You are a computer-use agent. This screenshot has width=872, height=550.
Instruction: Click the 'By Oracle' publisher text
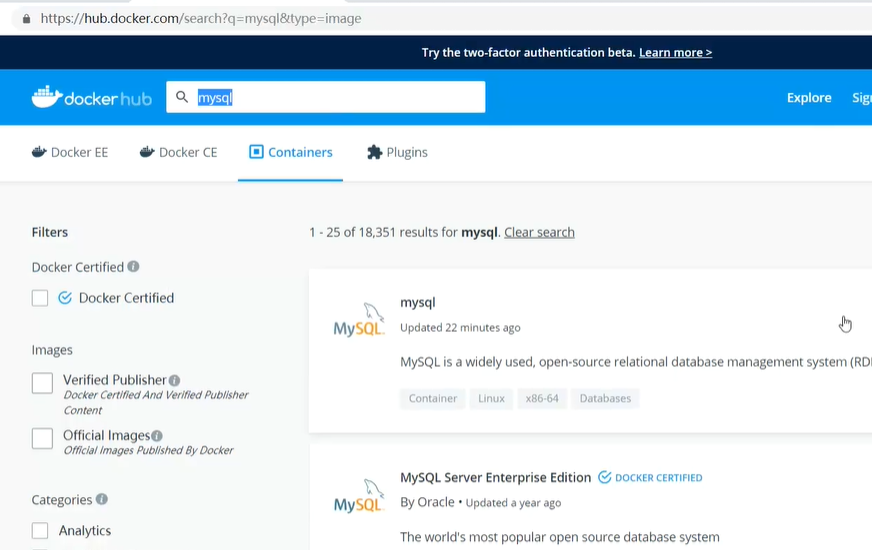point(427,502)
